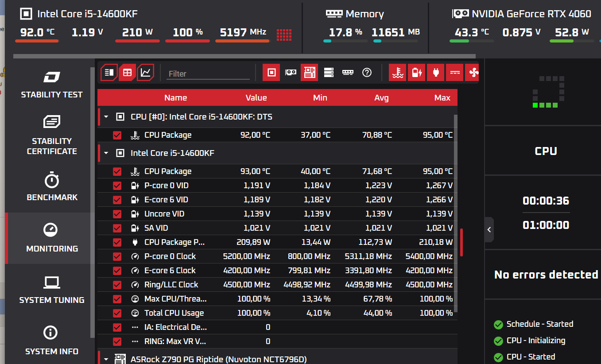Sort sensors by the Min column
Screen dimensions: 601x364
click(320, 98)
